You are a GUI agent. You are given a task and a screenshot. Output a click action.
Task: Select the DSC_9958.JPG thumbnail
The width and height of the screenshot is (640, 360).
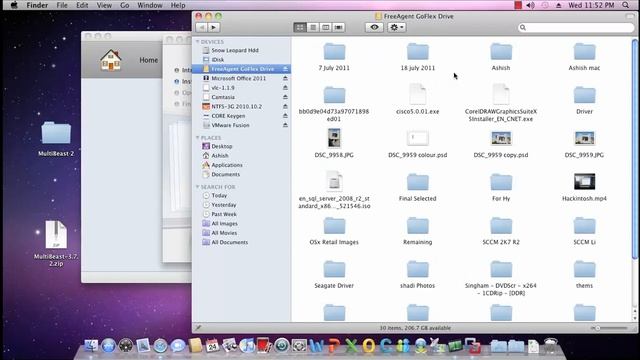tap(334, 138)
